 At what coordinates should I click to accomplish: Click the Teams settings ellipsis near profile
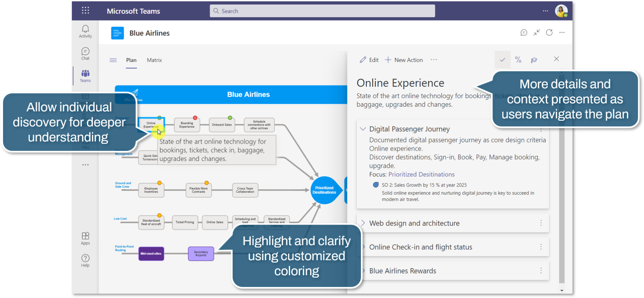[545, 11]
